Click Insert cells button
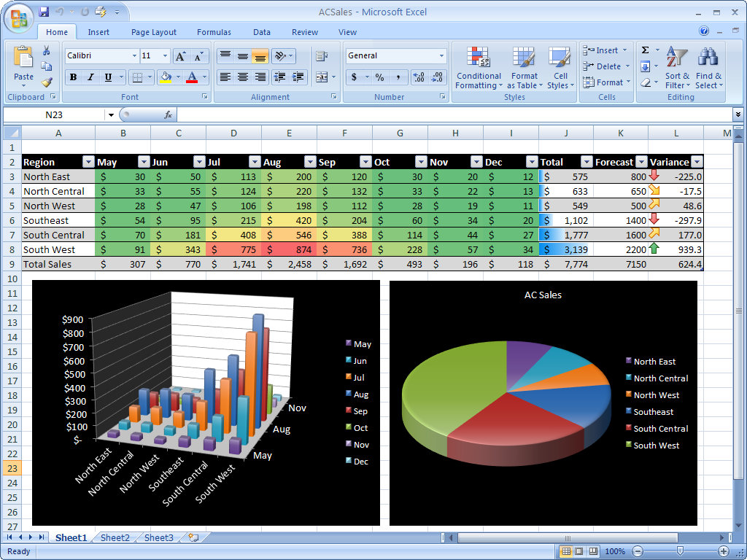 point(605,50)
